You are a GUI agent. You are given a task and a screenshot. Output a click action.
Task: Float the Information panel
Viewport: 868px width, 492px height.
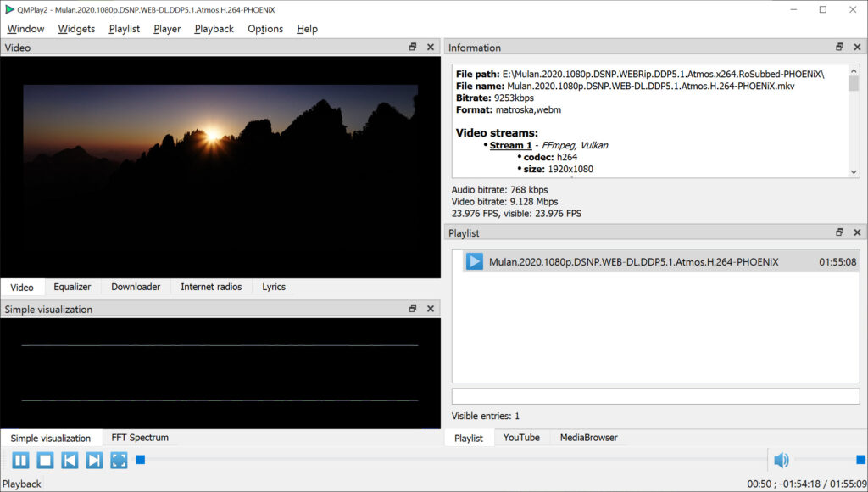[839, 48]
